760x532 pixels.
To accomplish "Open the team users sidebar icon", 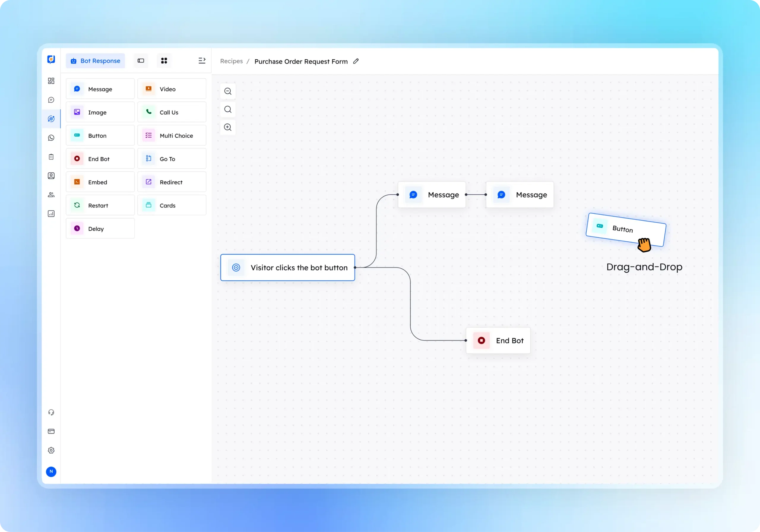I will click(x=51, y=195).
